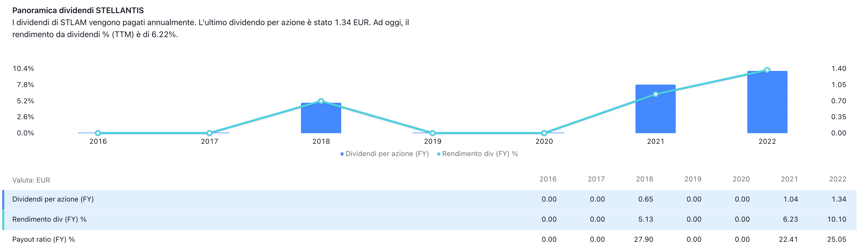This screenshot has height=249, width=868.
Task: Select the 2022 line data point marker
Action: coord(767,70)
